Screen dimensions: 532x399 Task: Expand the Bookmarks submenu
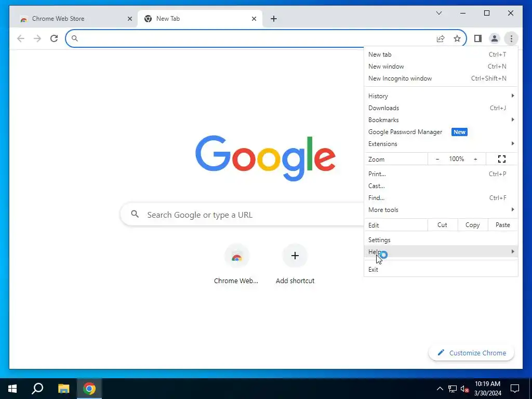click(x=441, y=120)
